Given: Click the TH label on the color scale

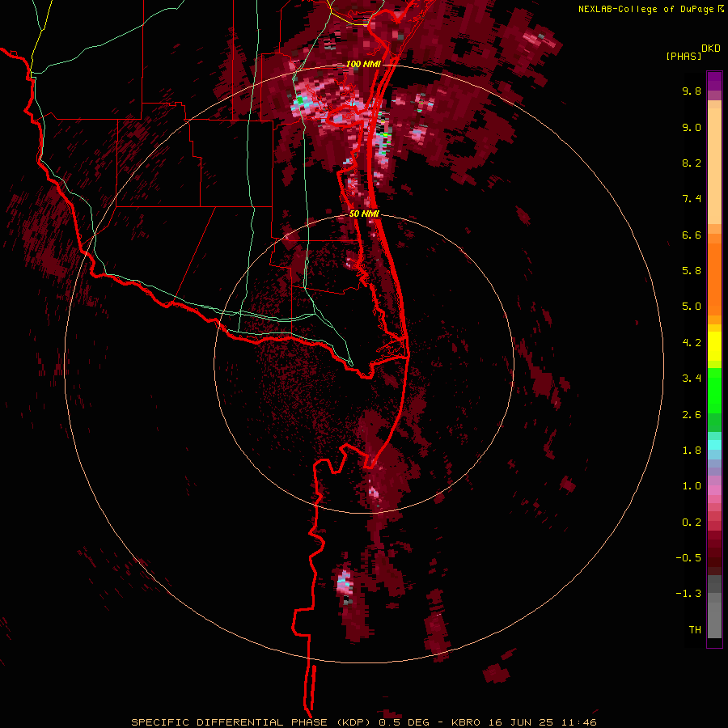Looking at the screenshot, I should click(x=695, y=630).
